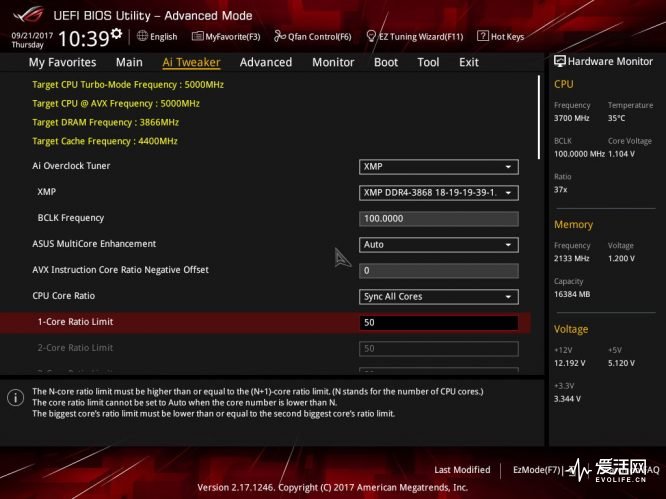Click the settings list scrollbar
Screen dimensions: 666x499
point(539,117)
